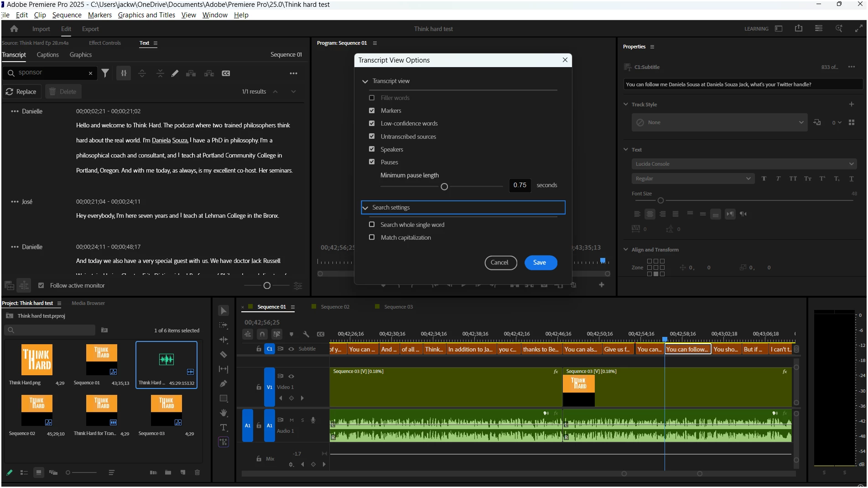868x488 pixels.
Task: Apply faux bold text style
Action: 764,178
